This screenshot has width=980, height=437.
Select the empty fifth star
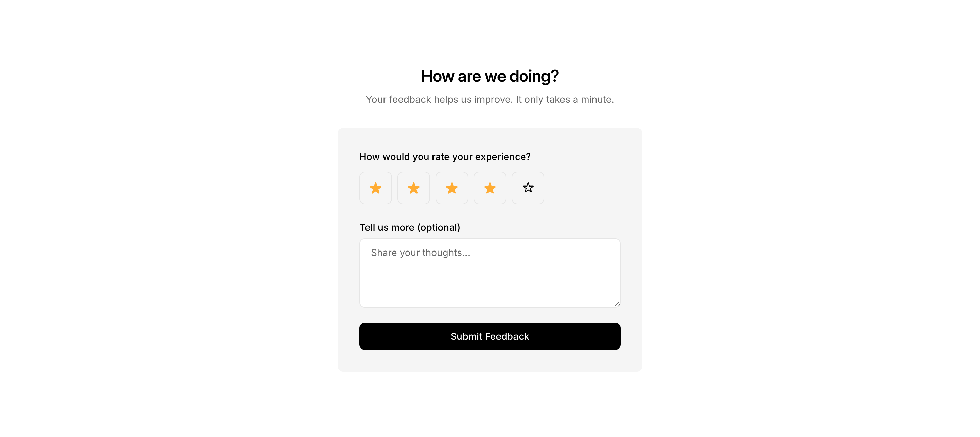pyautogui.click(x=528, y=188)
